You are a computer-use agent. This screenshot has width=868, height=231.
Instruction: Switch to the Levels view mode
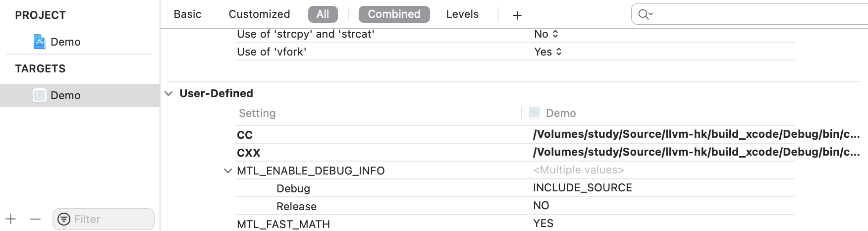pyautogui.click(x=462, y=14)
